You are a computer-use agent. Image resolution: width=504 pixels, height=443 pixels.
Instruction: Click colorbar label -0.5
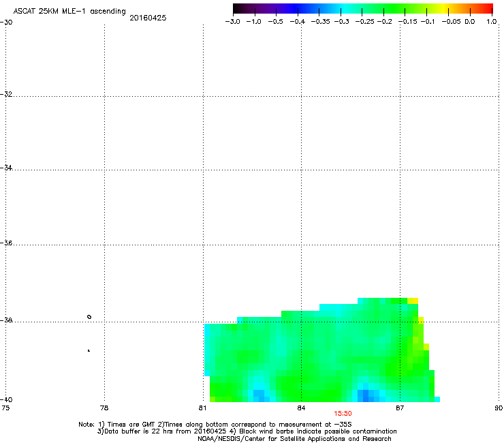[275, 22]
